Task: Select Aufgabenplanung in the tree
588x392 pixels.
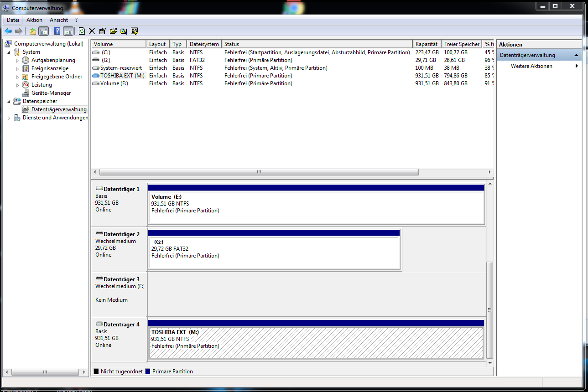Action: (53, 60)
